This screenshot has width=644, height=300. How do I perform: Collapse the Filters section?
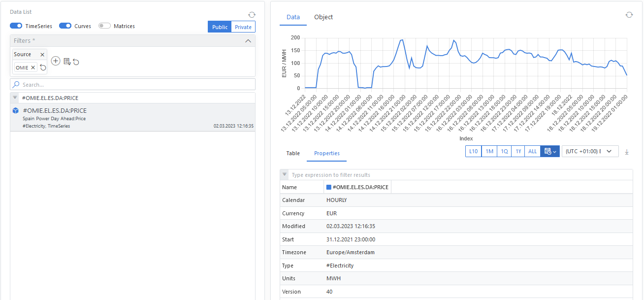(x=248, y=41)
